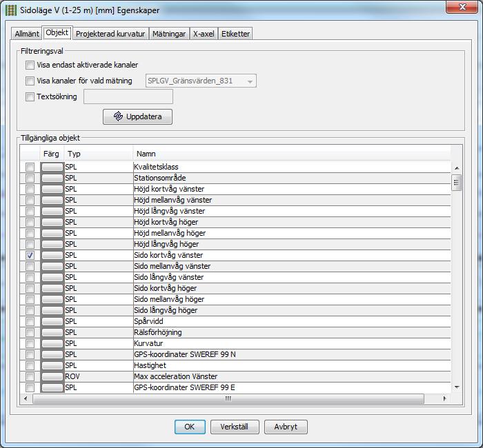This screenshot has height=448, width=483.
Task: Click the list's scroll up arrow
Action: click(x=457, y=168)
